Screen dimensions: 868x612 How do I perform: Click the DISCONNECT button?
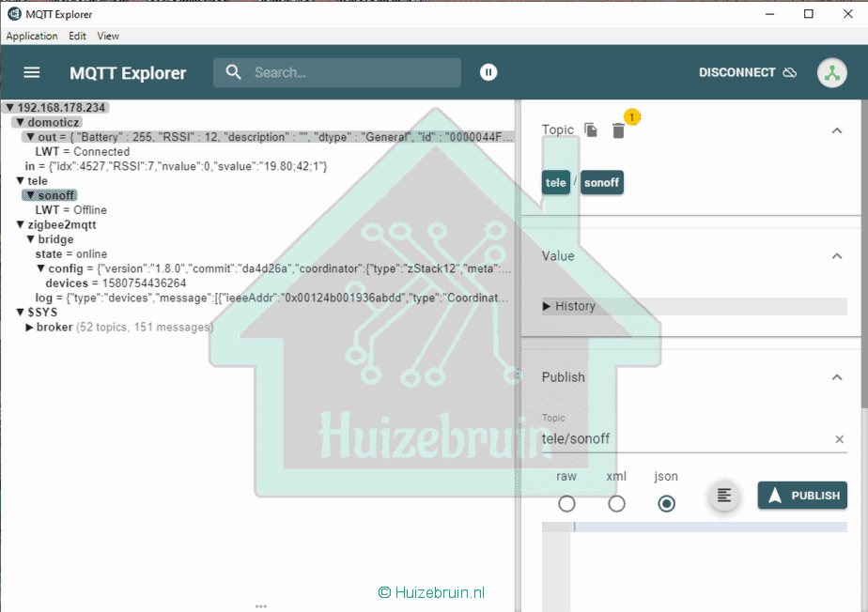pos(748,72)
